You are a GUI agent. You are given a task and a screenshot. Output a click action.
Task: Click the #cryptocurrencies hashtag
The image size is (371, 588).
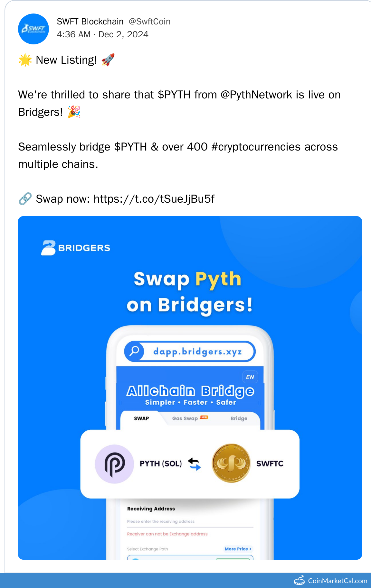coord(256,147)
